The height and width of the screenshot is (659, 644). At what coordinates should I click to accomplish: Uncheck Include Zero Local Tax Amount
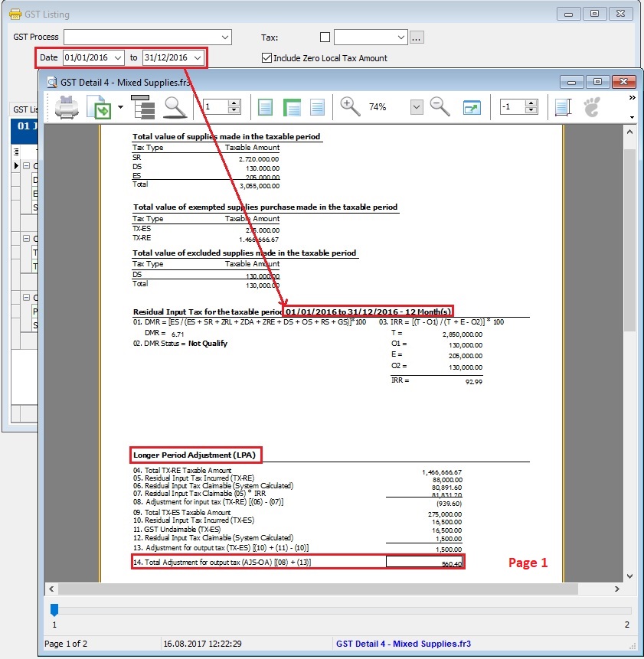[266, 58]
